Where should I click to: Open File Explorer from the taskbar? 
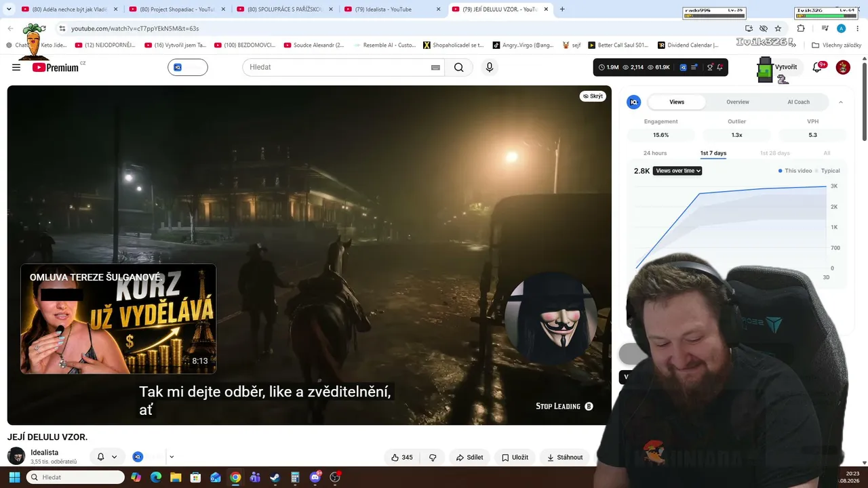click(x=176, y=477)
